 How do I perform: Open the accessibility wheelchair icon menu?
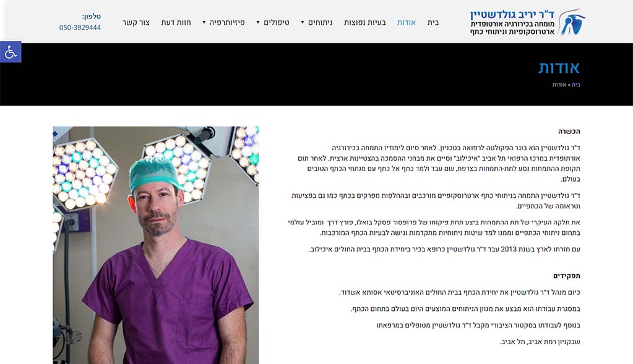point(11,52)
